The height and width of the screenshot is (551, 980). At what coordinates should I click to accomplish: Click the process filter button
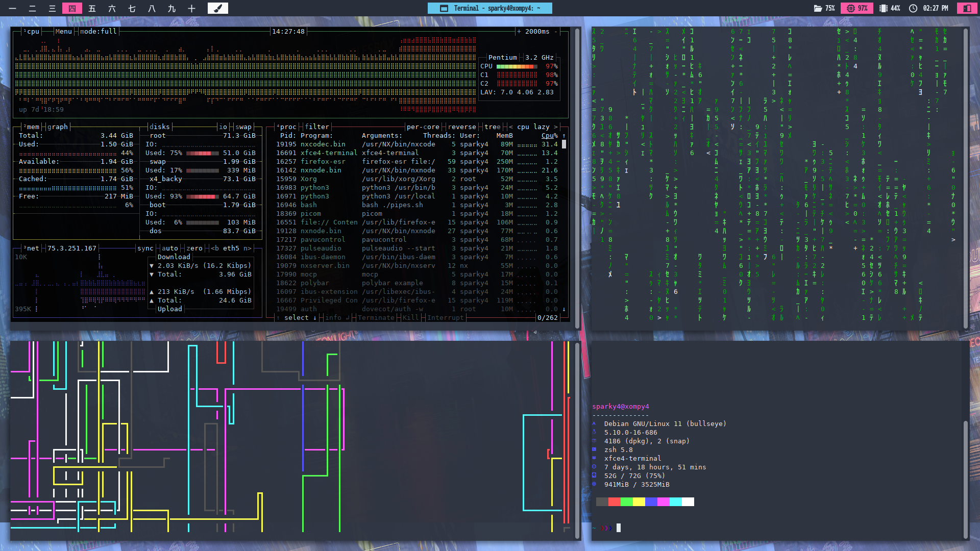316,127
